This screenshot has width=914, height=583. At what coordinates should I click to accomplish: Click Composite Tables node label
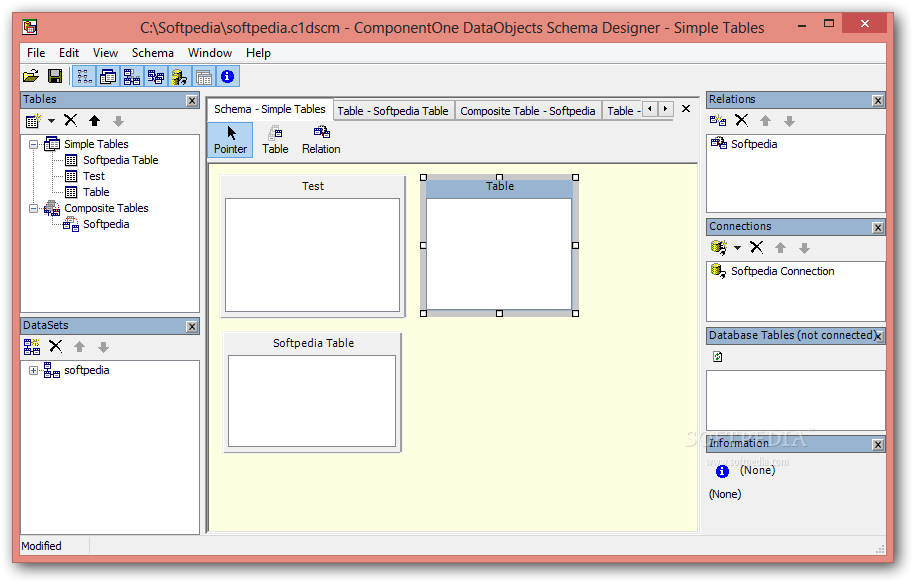[106, 208]
